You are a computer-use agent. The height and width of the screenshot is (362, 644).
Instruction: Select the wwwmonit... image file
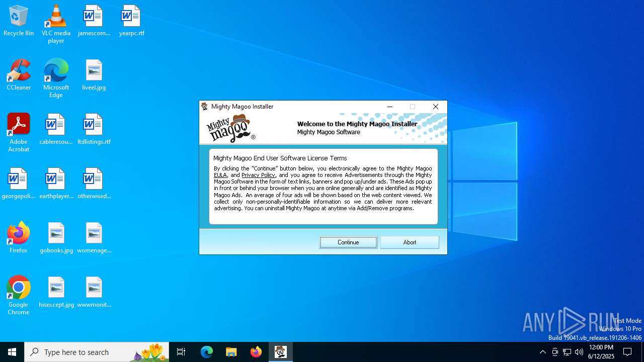click(x=94, y=292)
